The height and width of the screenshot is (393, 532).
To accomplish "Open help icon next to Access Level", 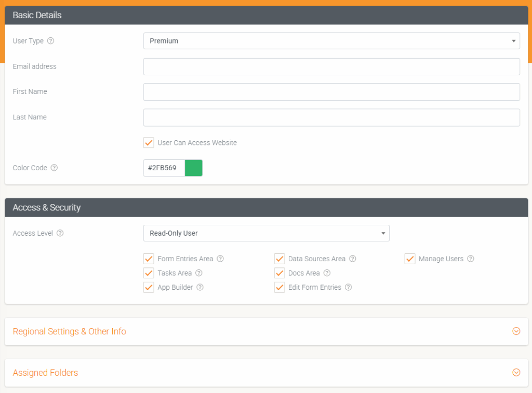I will coord(60,233).
